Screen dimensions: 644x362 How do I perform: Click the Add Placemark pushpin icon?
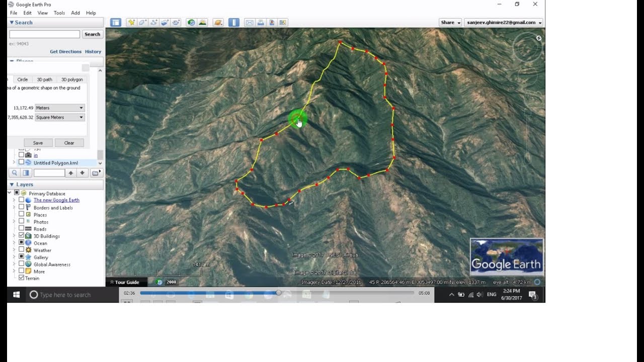click(131, 23)
